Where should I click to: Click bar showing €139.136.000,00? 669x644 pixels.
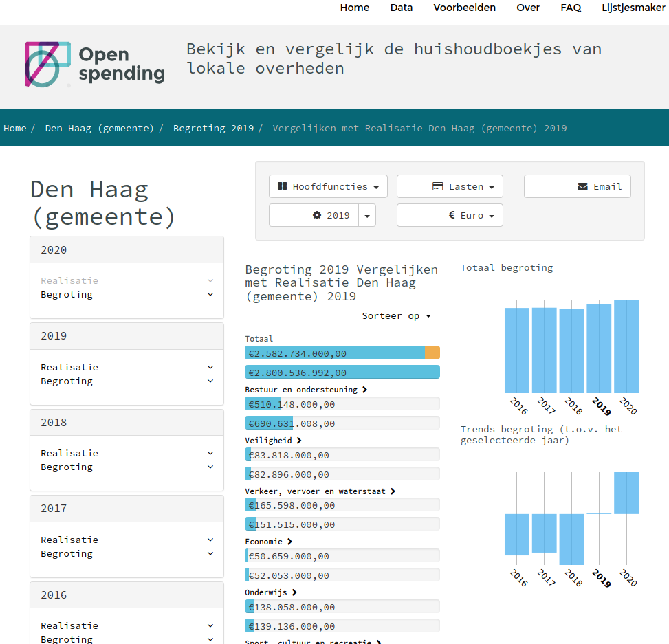[x=342, y=625]
